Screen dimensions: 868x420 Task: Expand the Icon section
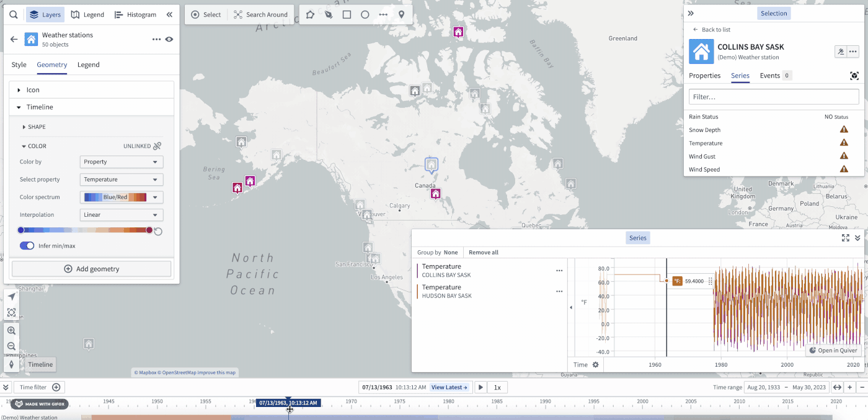[x=91, y=90]
